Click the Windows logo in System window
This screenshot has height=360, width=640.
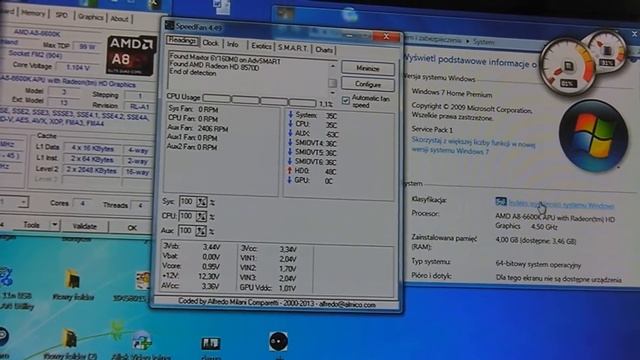coord(593,136)
